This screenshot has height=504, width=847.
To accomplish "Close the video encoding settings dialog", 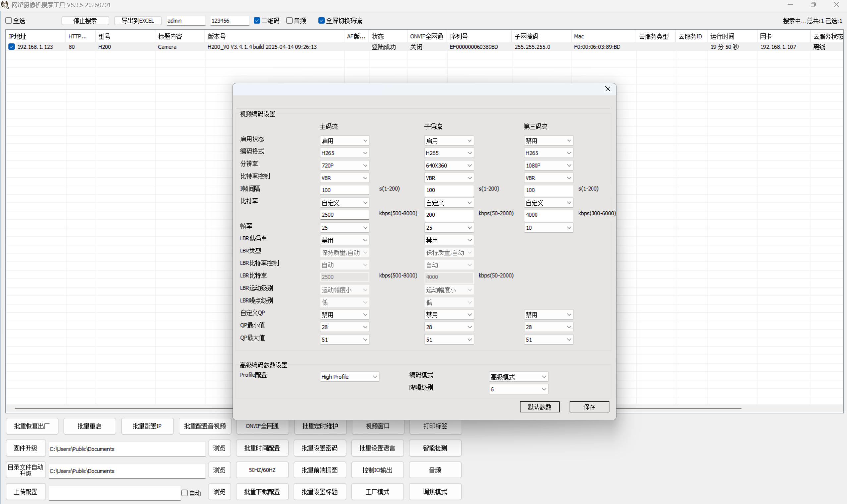I will pyautogui.click(x=607, y=89).
